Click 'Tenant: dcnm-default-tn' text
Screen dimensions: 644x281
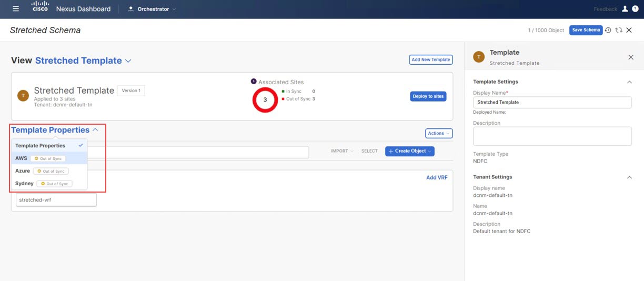tap(63, 105)
